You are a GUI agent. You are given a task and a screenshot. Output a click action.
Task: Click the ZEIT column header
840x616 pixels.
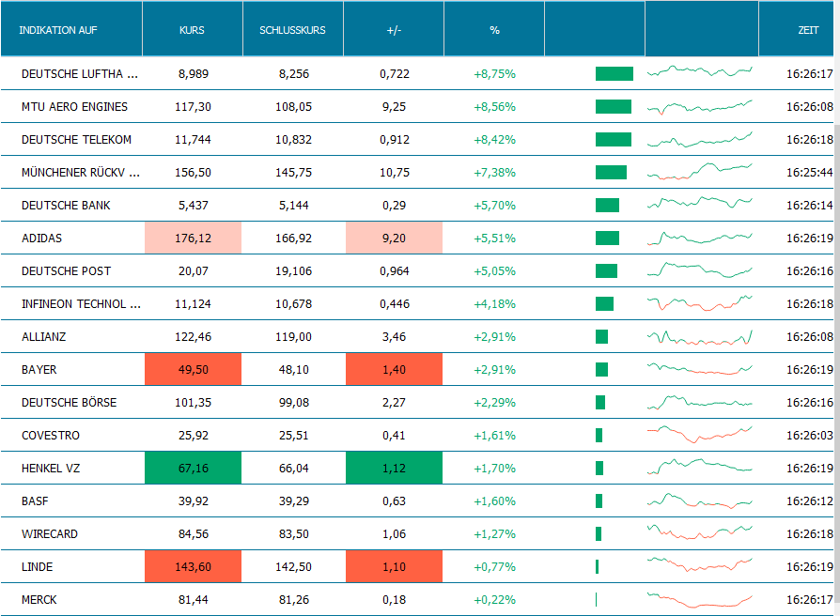click(x=808, y=30)
